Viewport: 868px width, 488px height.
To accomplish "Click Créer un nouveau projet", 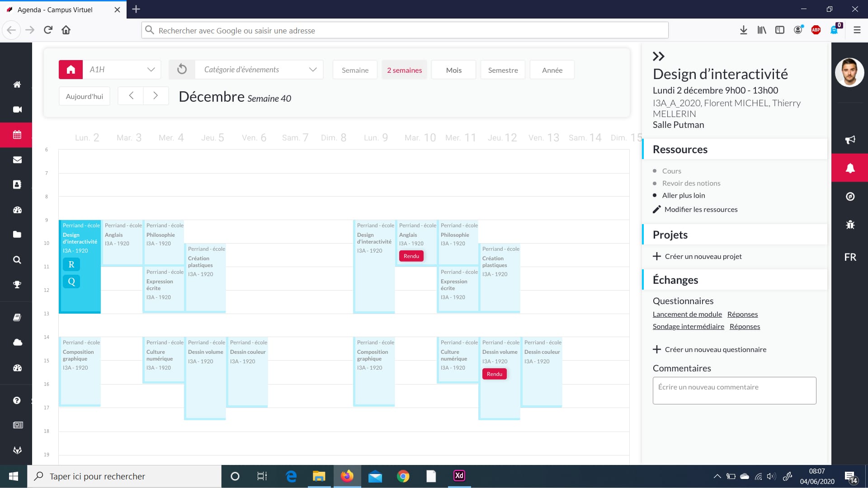I will coord(703,257).
